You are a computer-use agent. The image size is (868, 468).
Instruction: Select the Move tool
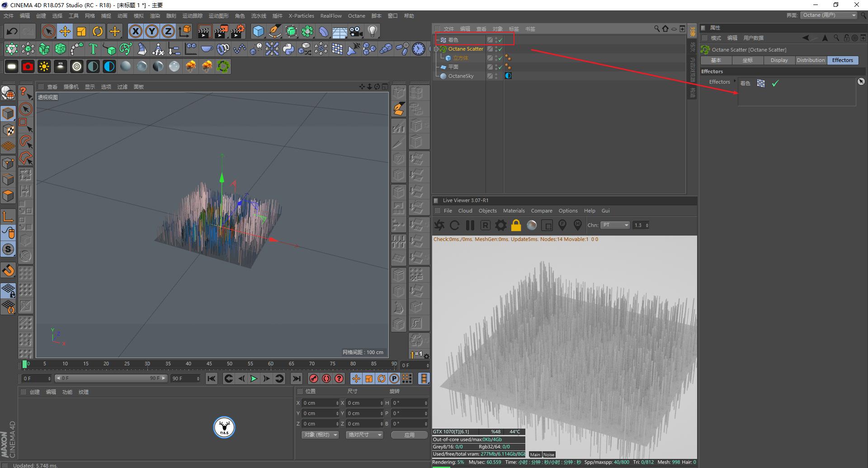point(65,31)
